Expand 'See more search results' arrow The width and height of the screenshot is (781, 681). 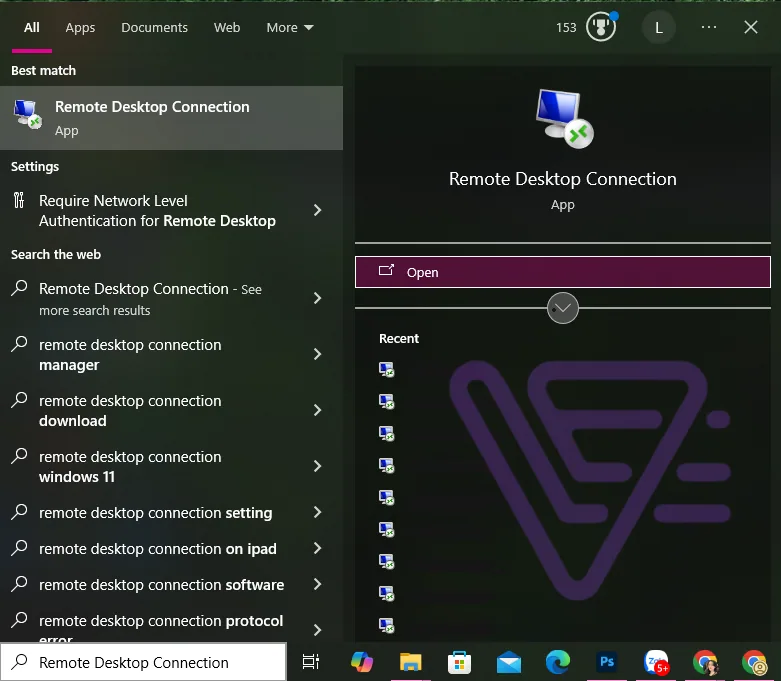[317, 298]
